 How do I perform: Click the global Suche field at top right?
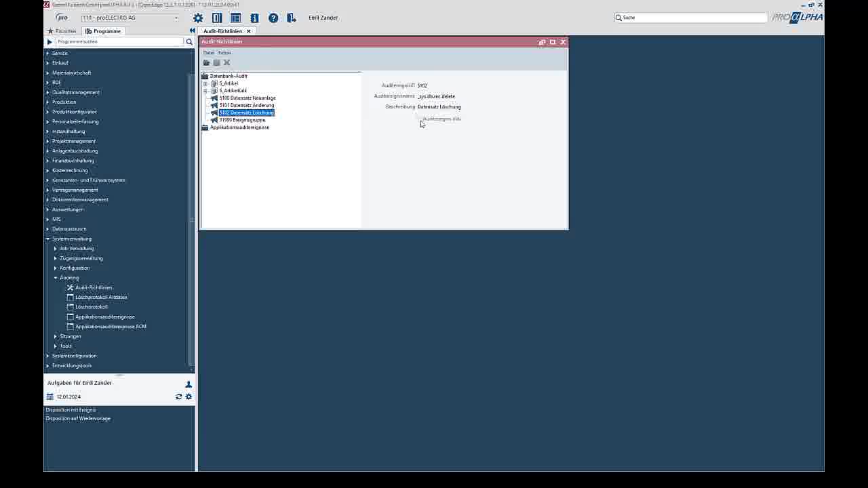tap(690, 18)
